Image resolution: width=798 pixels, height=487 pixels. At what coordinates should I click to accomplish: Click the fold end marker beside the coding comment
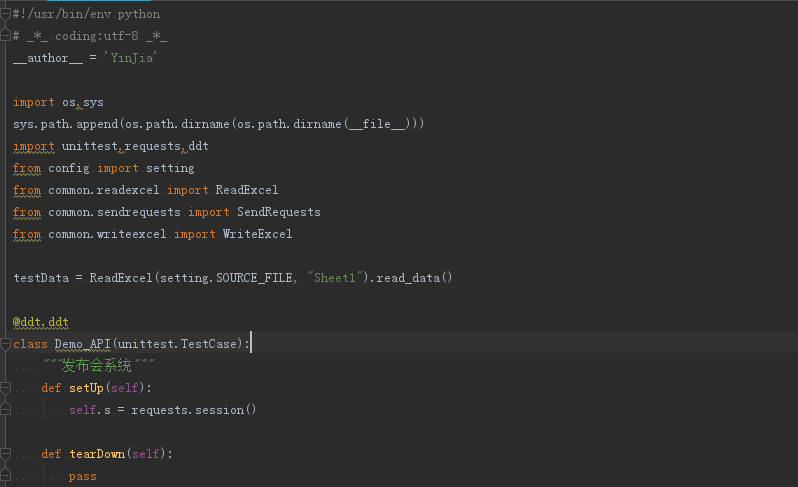point(6,36)
